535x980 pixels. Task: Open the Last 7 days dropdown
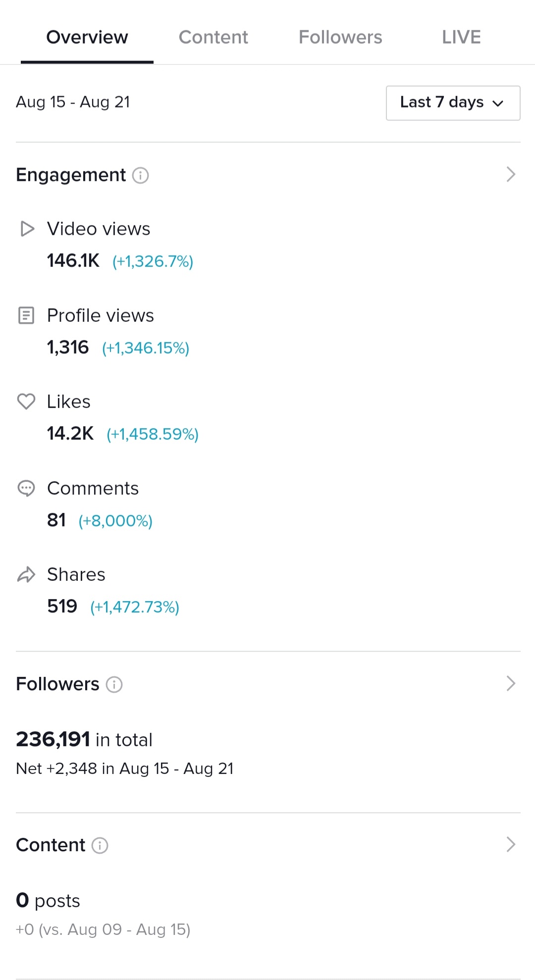pyautogui.click(x=453, y=103)
